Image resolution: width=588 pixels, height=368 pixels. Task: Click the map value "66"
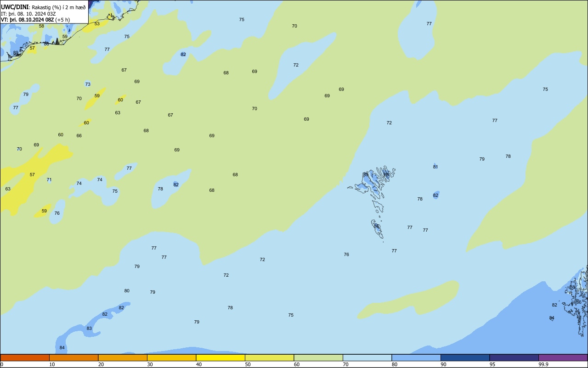(79, 136)
